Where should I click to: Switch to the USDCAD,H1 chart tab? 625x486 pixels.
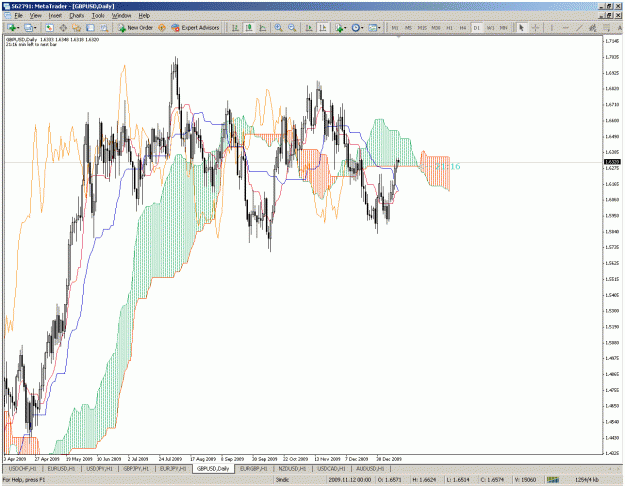pyautogui.click(x=331, y=469)
